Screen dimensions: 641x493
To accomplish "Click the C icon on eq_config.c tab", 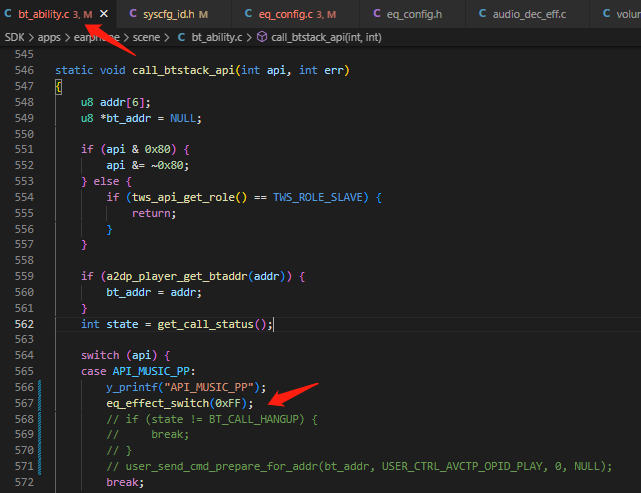I will [248, 14].
